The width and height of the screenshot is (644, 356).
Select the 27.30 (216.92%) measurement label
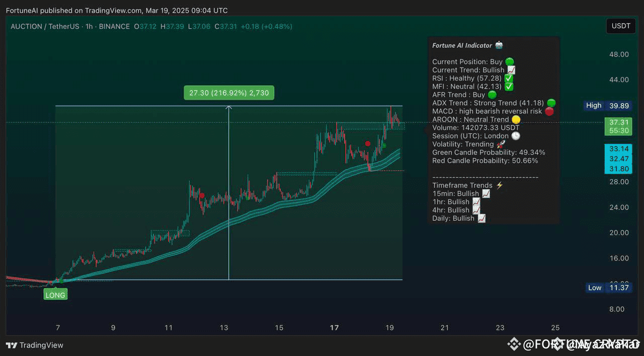pos(229,93)
